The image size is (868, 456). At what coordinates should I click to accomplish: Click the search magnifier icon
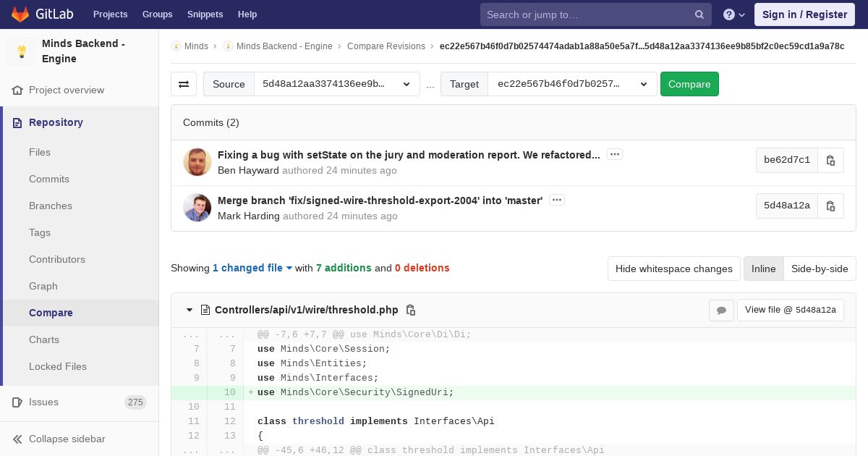coord(699,14)
